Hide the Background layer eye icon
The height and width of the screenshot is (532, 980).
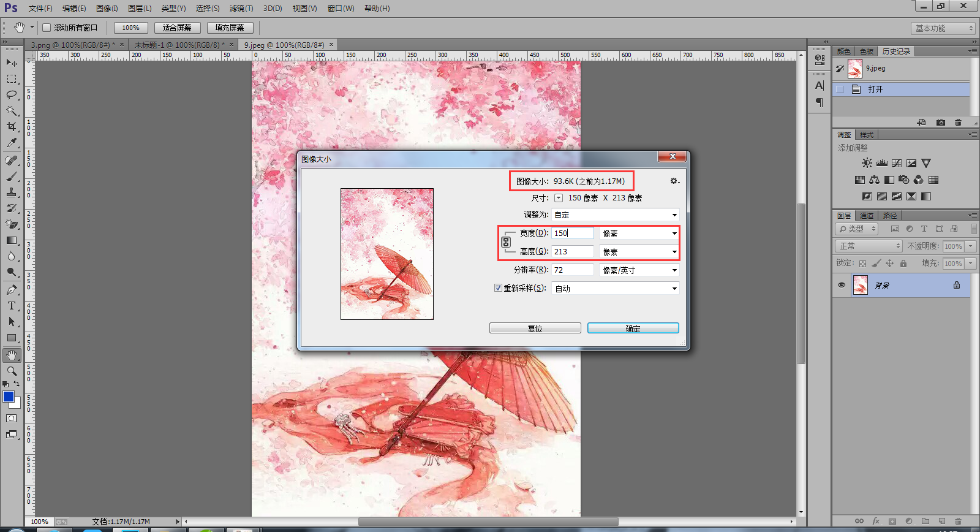click(x=842, y=285)
